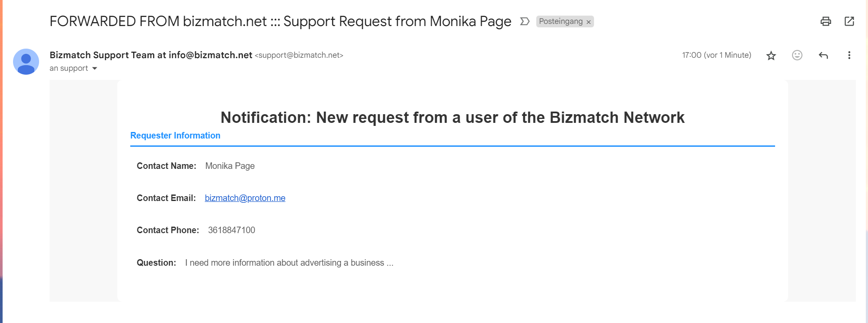Toggle the importance marker beside the subject
868x323 pixels.
pyautogui.click(x=525, y=21)
